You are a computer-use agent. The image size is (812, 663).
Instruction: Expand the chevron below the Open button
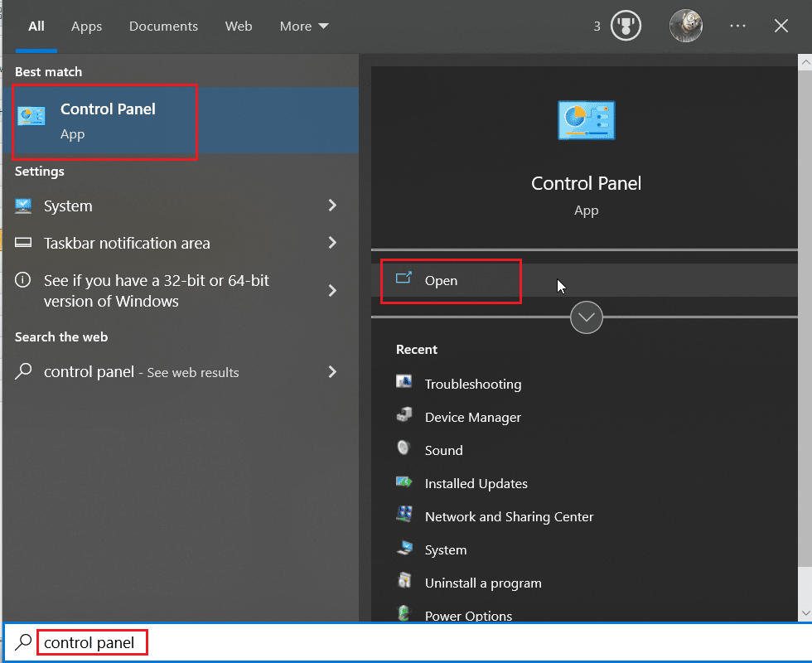(x=586, y=317)
